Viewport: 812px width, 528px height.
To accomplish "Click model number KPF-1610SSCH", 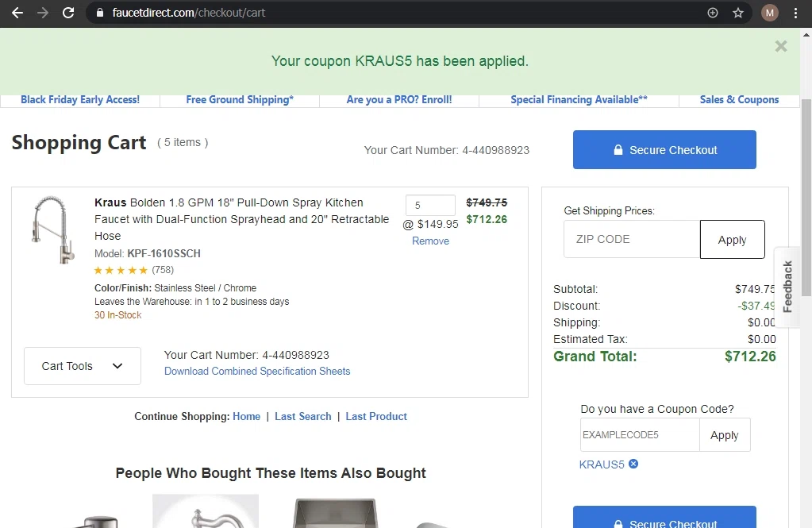I will pos(164,253).
